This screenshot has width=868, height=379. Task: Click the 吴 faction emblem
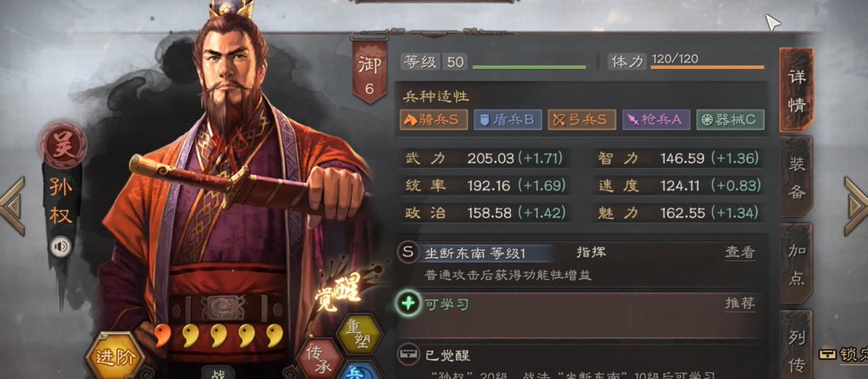pyautogui.click(x=63, y=146)
